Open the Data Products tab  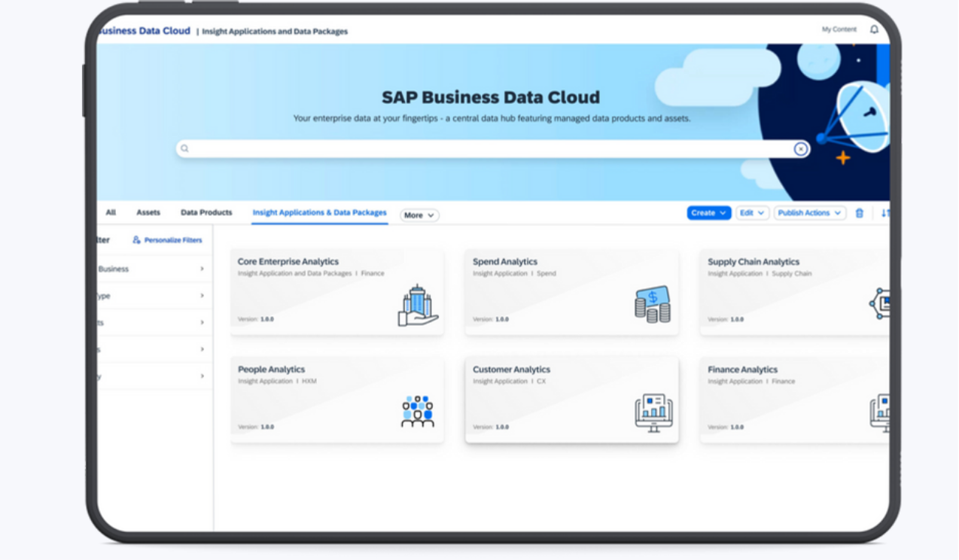(x=206, y=213)
